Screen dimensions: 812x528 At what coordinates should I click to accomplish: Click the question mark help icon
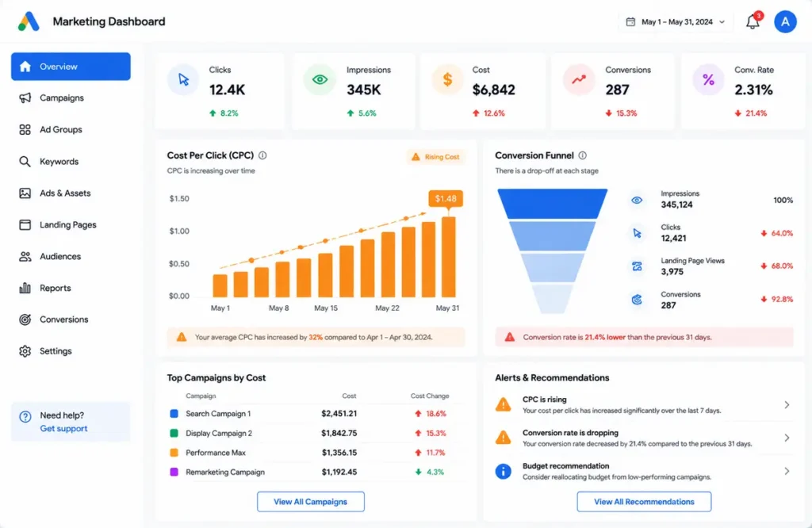pyautogui.click(x=25, y=417)
